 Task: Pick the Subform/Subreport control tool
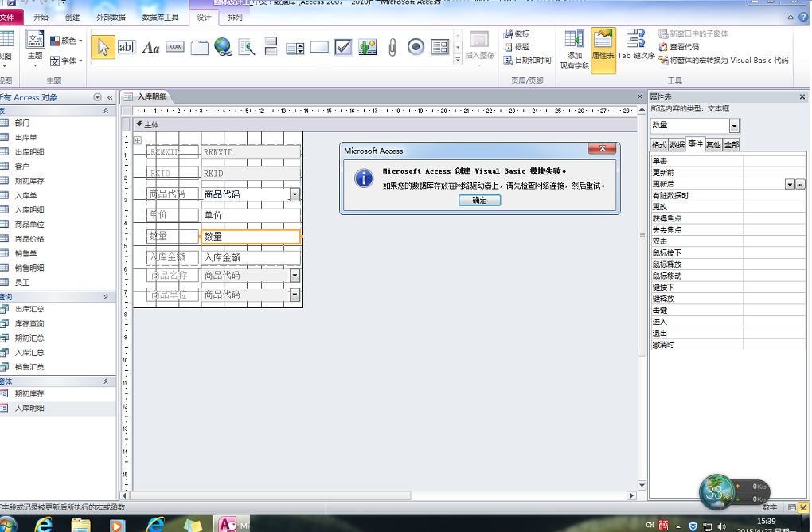tap(439, 47)
